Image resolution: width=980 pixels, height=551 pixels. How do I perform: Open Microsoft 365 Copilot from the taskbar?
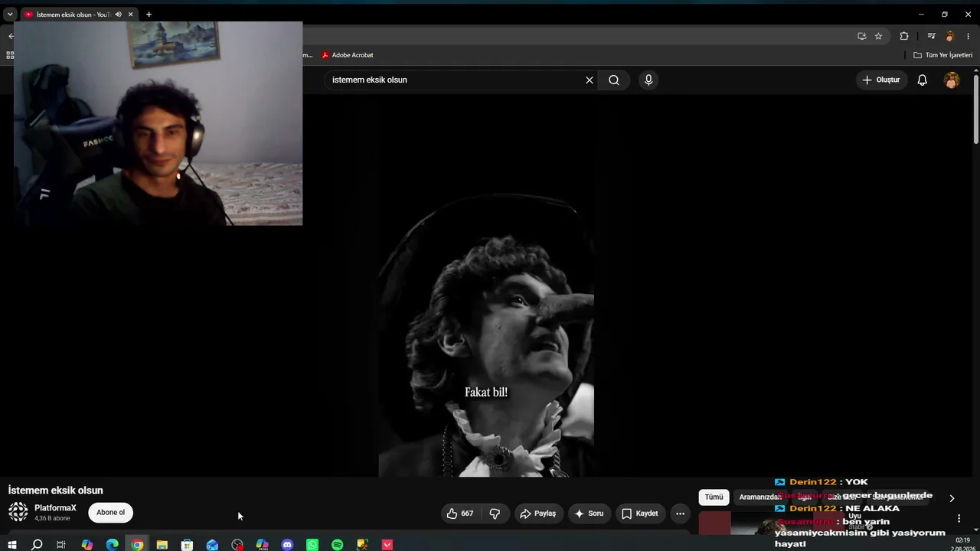pos(263,545)
